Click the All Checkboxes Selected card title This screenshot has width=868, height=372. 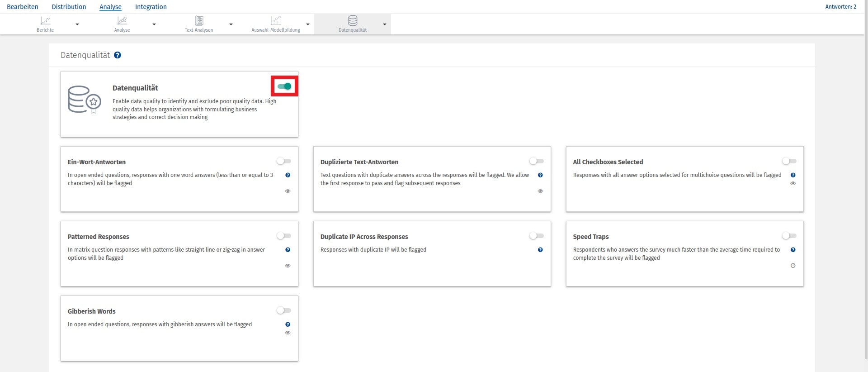[x=608, y=162]
